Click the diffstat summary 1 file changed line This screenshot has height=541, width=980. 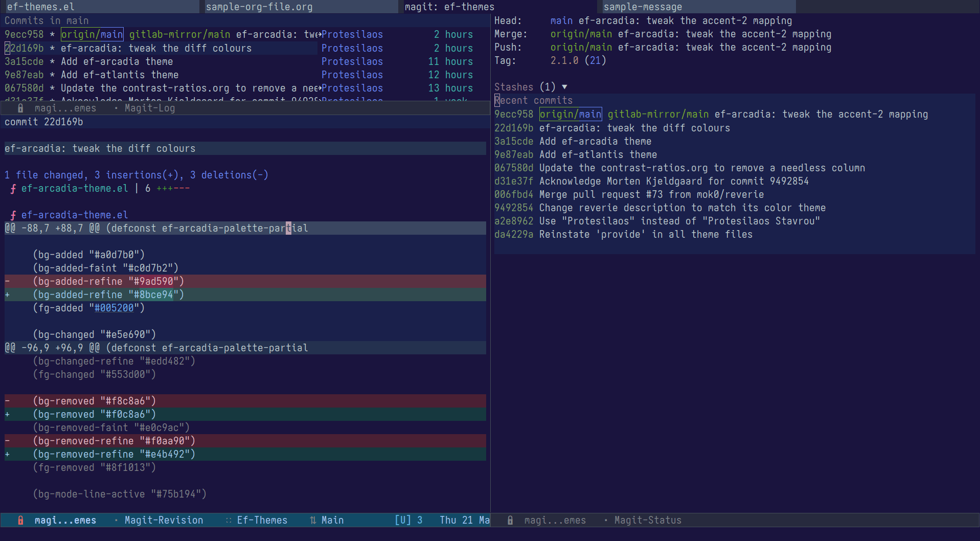pyautogui.click(x=136, y=175)
